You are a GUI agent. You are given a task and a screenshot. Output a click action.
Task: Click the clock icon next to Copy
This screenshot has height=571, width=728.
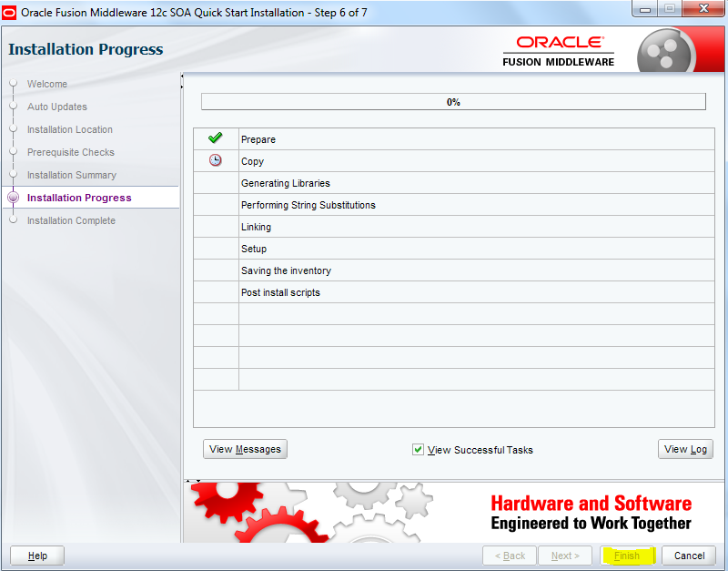pyautogui.click(x=215, y=160)
